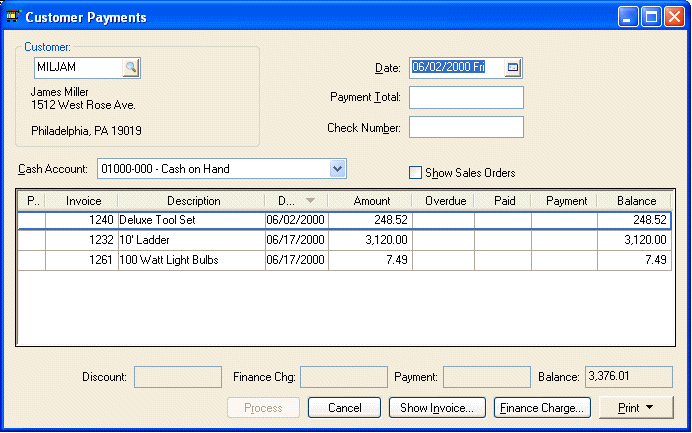Click the Finance Chg field at the bottom
The image size is (692, 433).
tap(344, 377)
